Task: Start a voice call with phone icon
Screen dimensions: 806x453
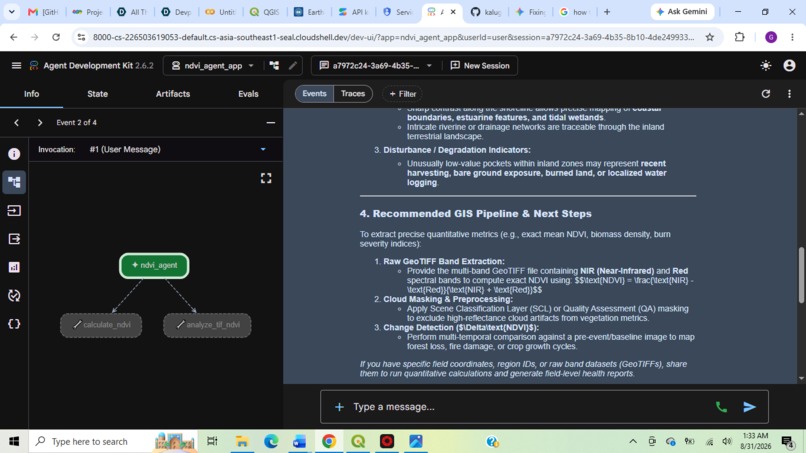Action: 721,407
